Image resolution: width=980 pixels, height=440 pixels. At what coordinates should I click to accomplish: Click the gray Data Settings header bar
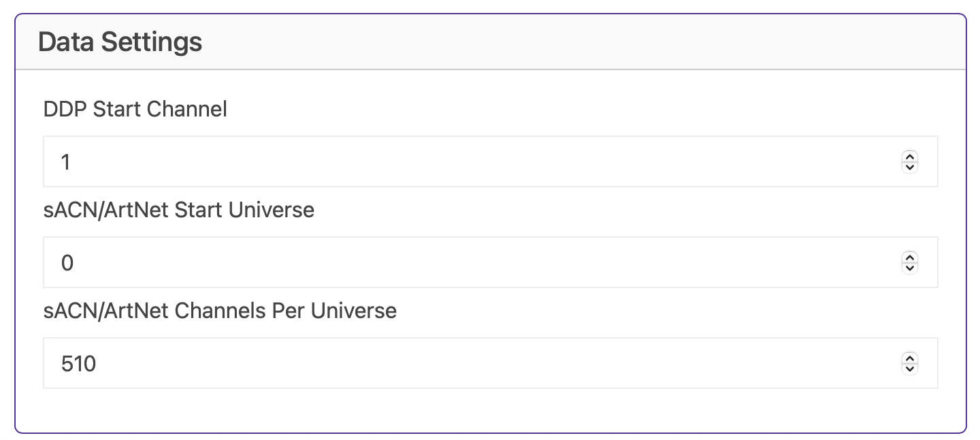point(491,42)
